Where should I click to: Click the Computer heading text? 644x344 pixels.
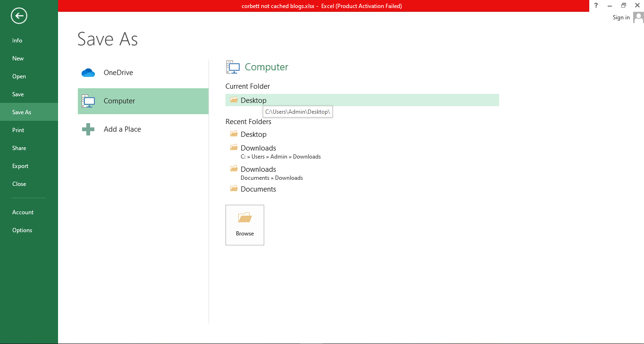267,67
